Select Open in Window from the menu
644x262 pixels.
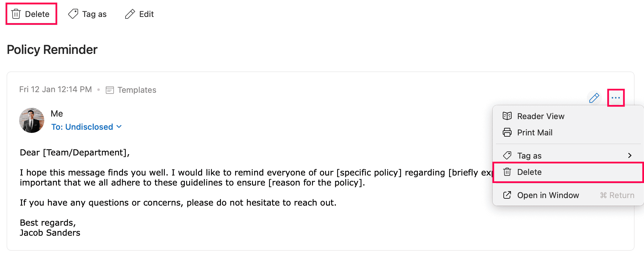[x=548, y=195]
